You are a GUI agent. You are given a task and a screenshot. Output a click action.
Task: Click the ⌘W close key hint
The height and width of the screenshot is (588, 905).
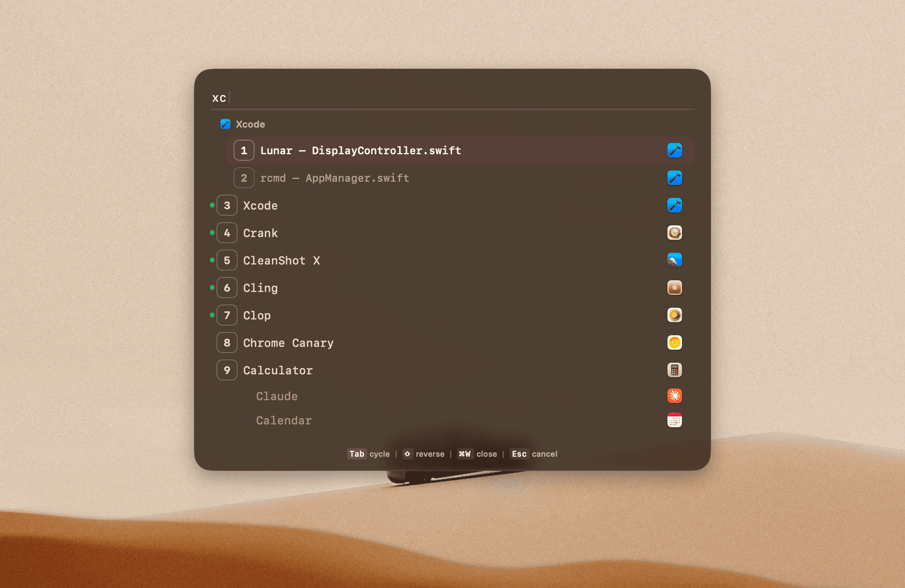pyautogui.click(x=465, y=454)
